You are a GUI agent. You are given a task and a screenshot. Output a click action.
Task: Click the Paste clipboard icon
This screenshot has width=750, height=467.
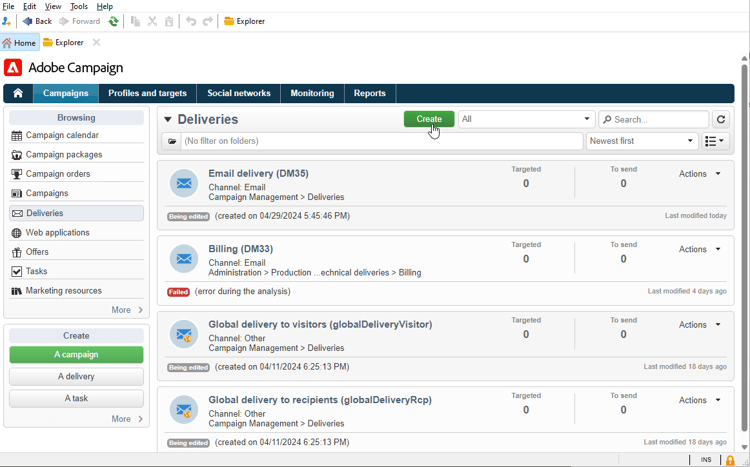[169, 22]
